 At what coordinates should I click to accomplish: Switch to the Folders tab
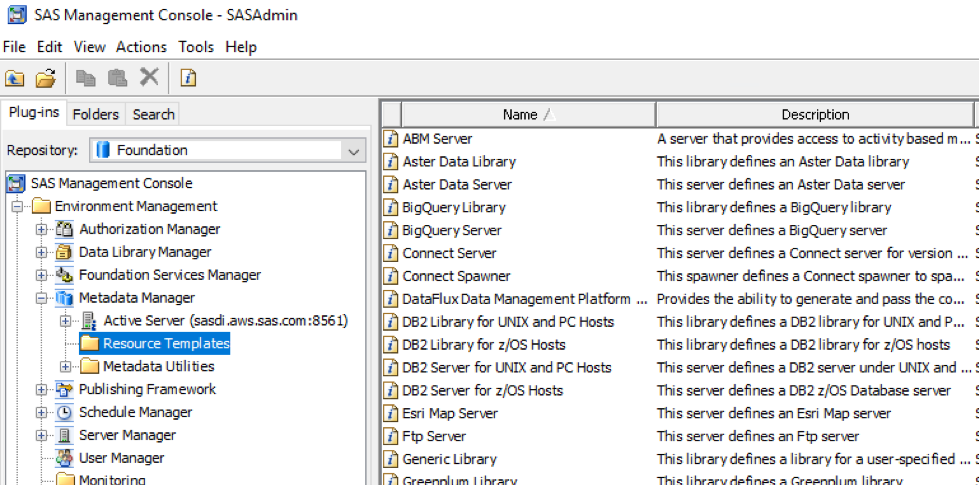[95, 114]
